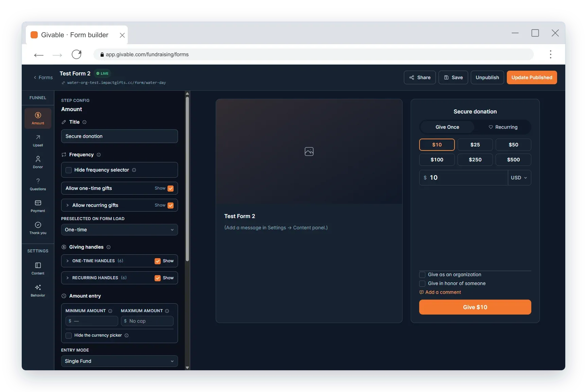Viewport: 587px width, 392px height.
Task: Check Give as an organization
Action: 422,275
